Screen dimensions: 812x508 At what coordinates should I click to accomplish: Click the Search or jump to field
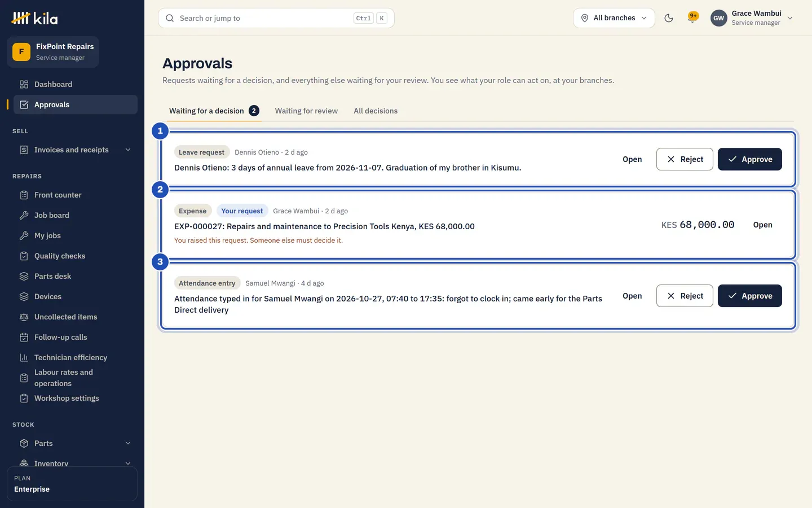point(276,18)
